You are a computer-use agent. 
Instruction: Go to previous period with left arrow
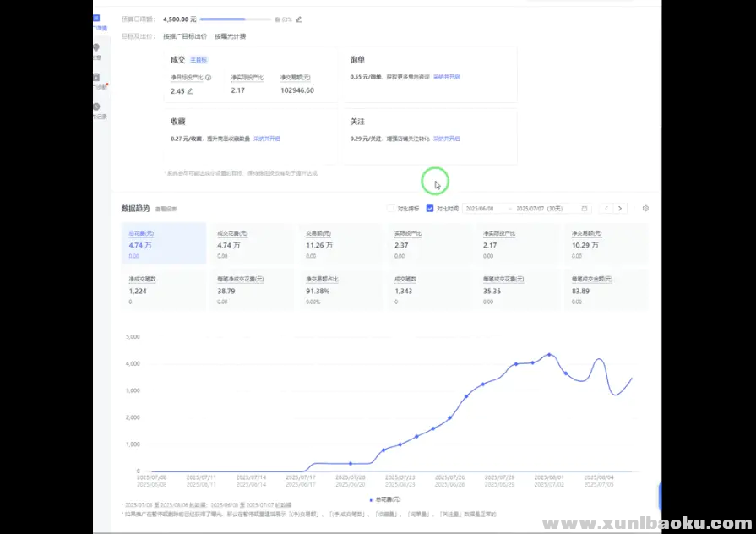coord(606,208)
